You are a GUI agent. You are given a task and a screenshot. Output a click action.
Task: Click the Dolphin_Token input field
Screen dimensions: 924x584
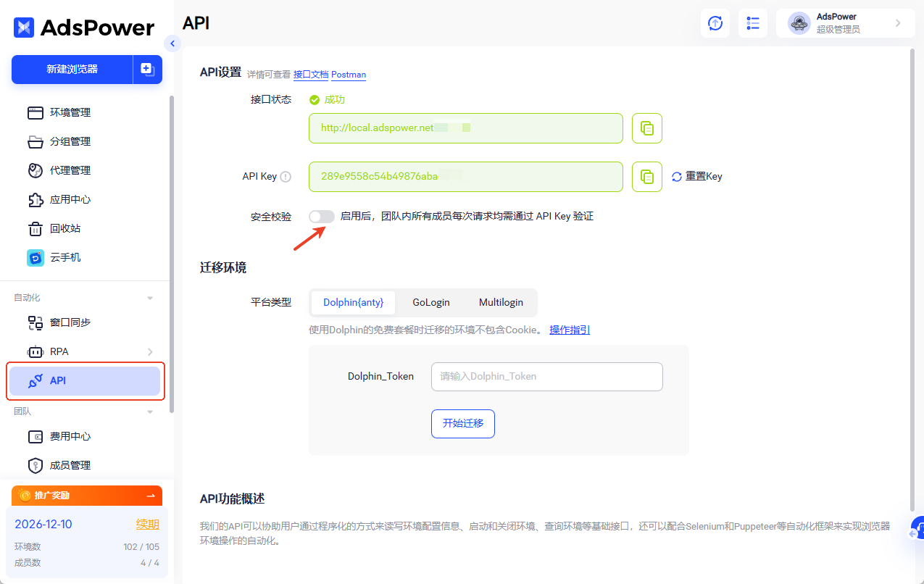click(546, 376)
